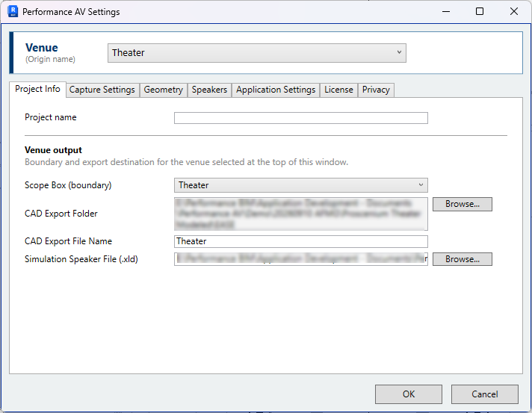
Task: Switch to the Privacy tab
Action: 376,90
